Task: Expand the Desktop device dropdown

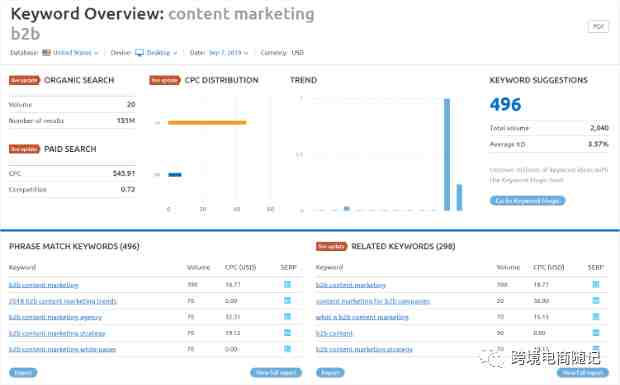Action: coord(156,53)
